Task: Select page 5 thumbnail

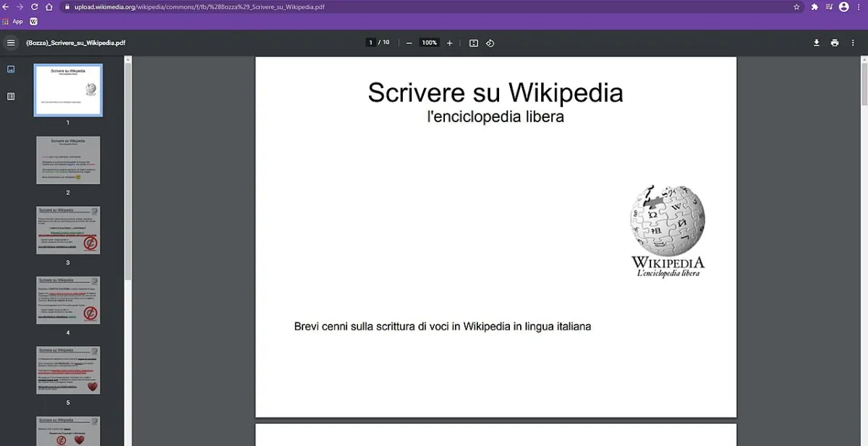Action: click(x=68, y=370)
